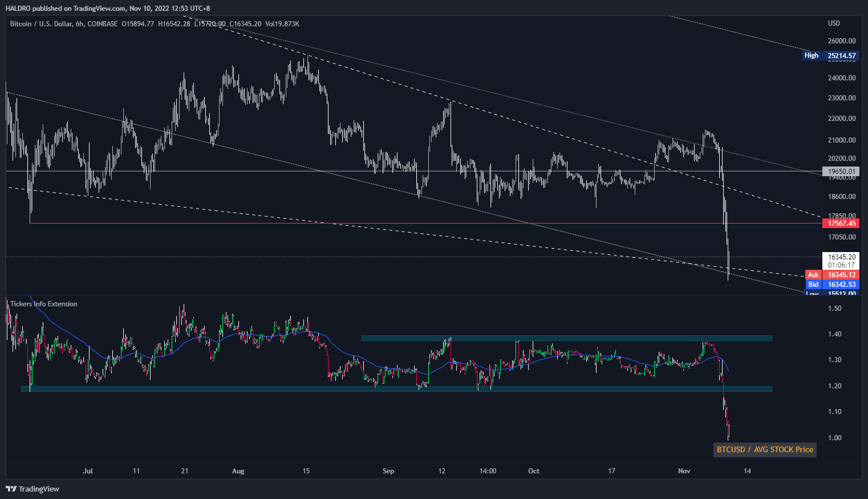Screen dimensions: 868x499
Task: Click the 1.10 value on indicator scale
Action: click(834, 412)
